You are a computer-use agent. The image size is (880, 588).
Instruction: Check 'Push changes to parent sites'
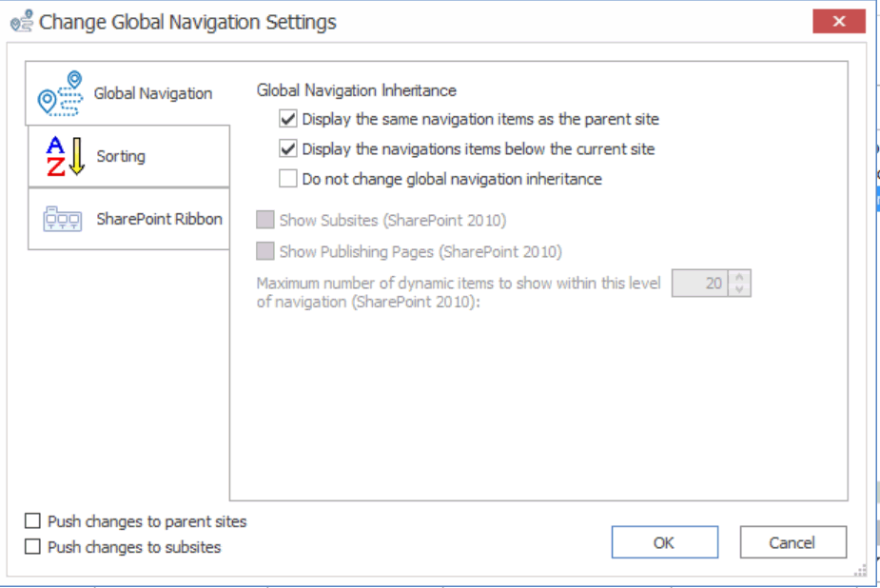31,520
